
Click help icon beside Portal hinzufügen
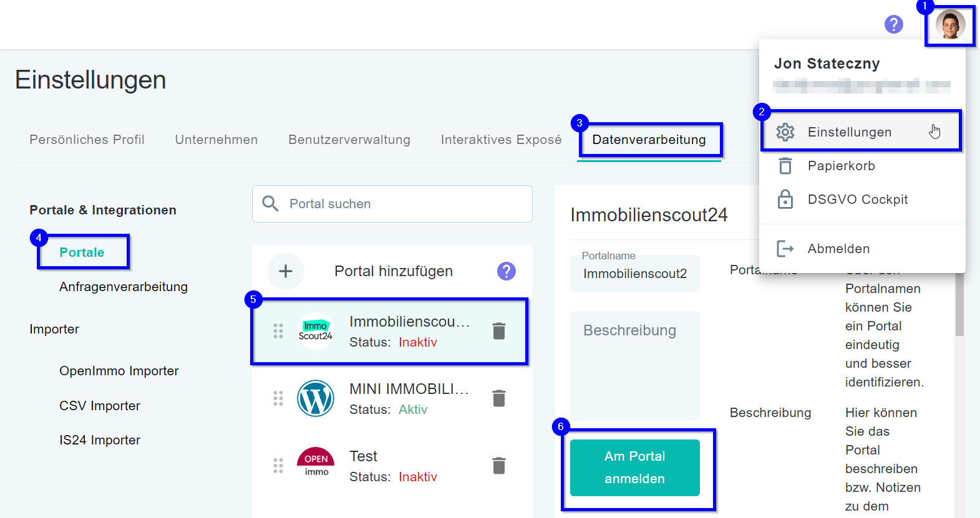pos(506,271)
